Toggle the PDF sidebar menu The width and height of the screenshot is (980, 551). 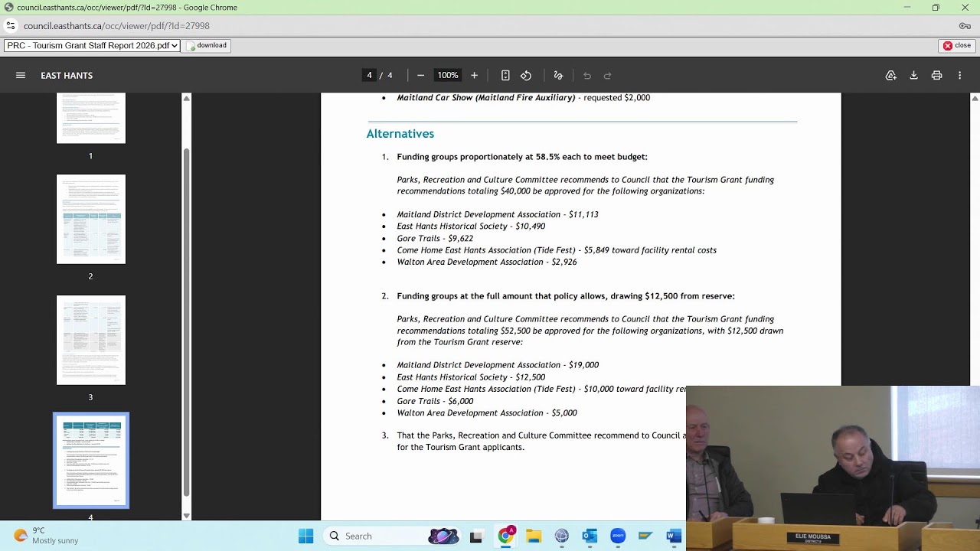21,75
